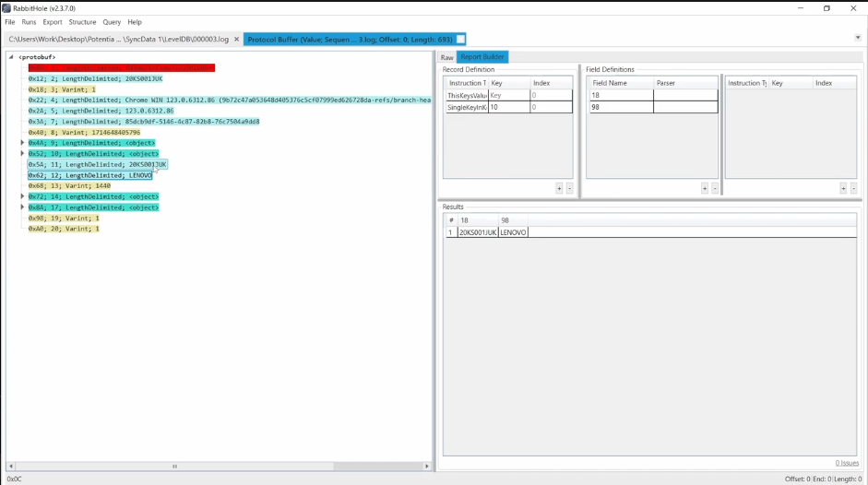Viewport: 868px width, 485px height.
Task: Click the horizontal scrollbar right arrow
Action: (x=427, y=467)
